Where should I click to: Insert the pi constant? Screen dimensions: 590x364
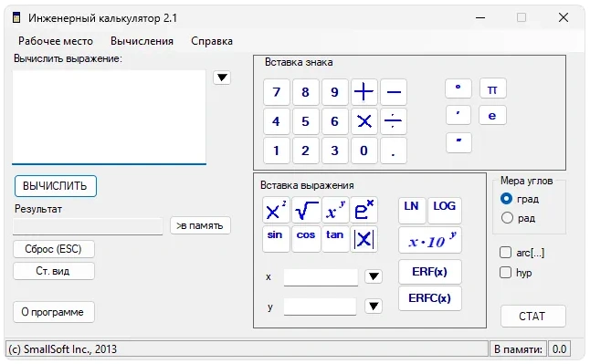point(492,88)
